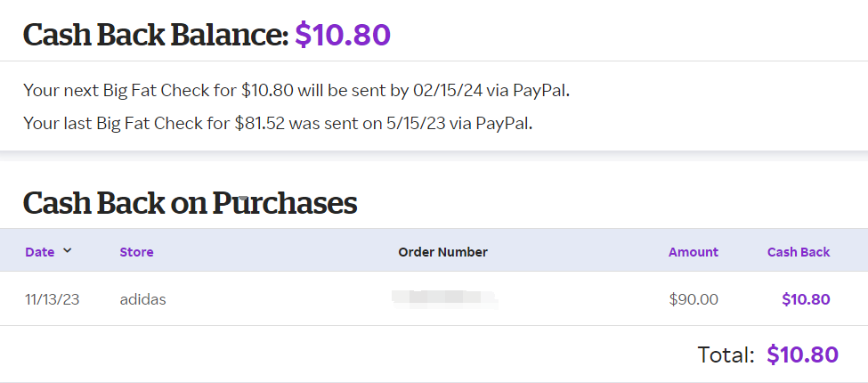Click the purple $10.80 balance in heading
Viewport: 868px width, 383px height.
[x=343, y=35]
